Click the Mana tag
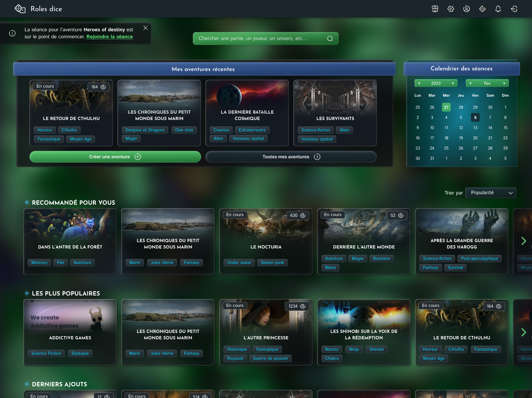532x398 pixels. click(x=330, y=267)
